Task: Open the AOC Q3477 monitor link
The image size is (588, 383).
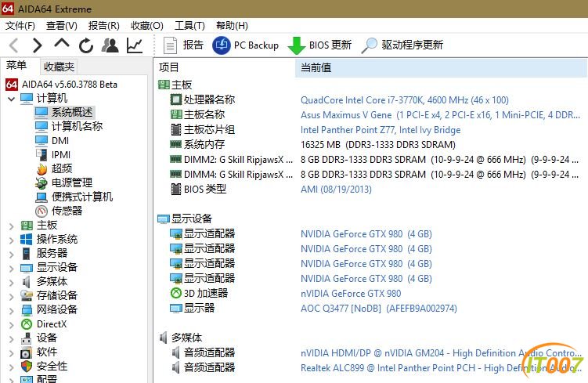Action: pyautogui.click(x=379, y=309)
